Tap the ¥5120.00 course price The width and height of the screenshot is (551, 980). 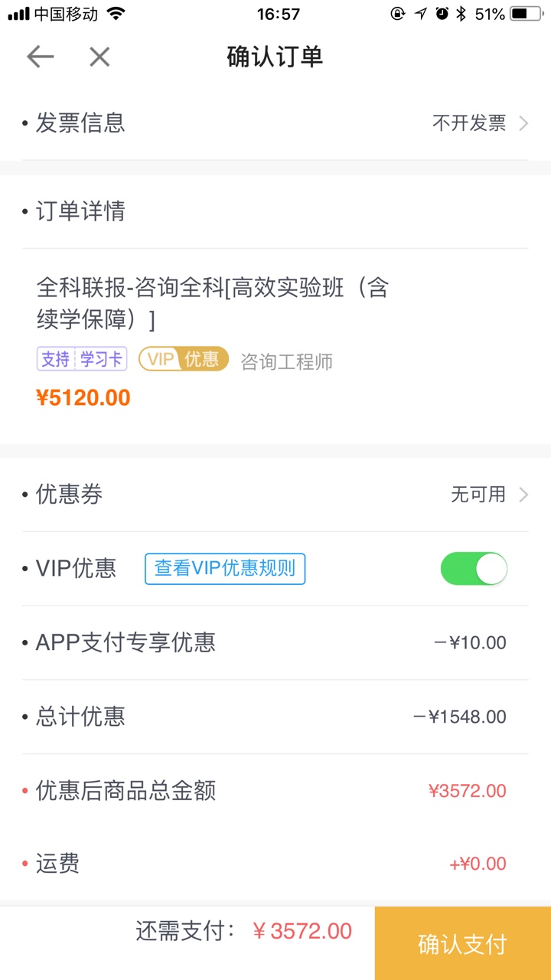point(83,398)
